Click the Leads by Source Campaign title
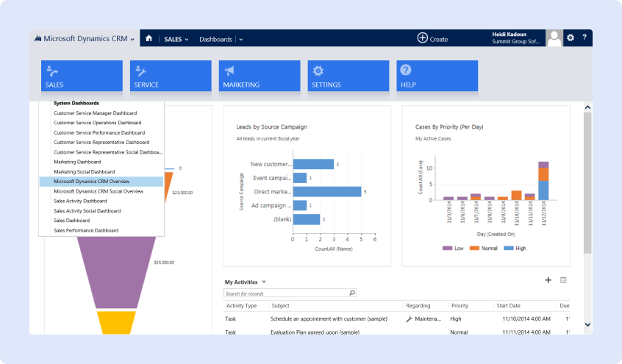Screen dimensions: 622x364 point(272,127)
